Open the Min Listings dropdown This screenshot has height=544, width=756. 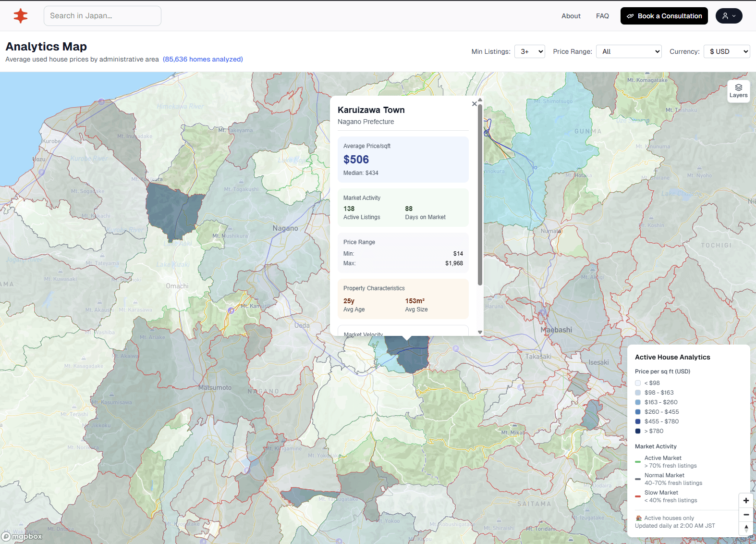529,51
